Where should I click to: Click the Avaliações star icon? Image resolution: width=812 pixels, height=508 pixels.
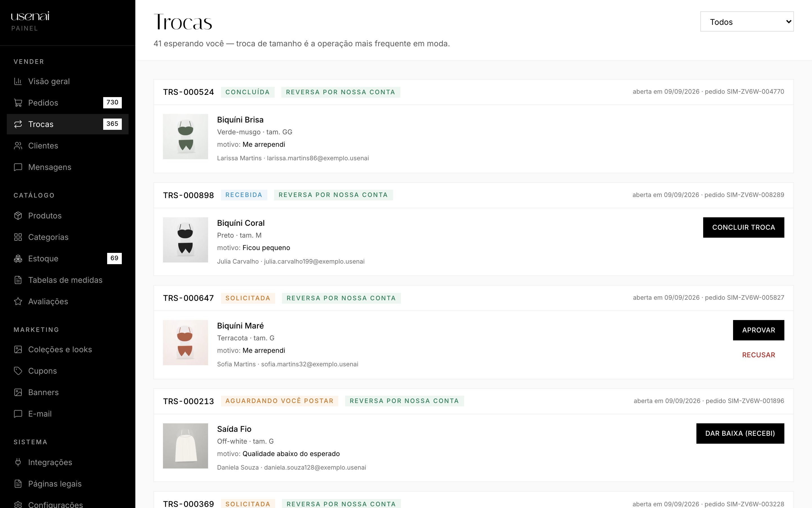(x=18, y=302)
